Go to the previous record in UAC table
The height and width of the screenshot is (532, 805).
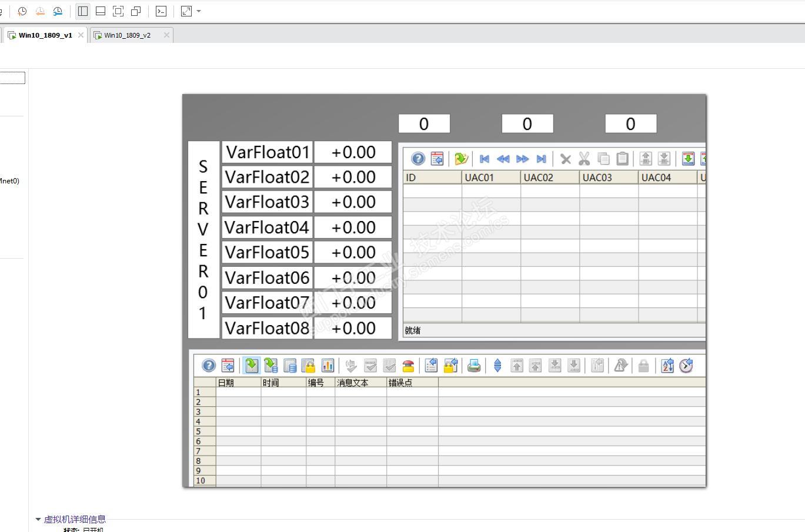tap(503, 159)
